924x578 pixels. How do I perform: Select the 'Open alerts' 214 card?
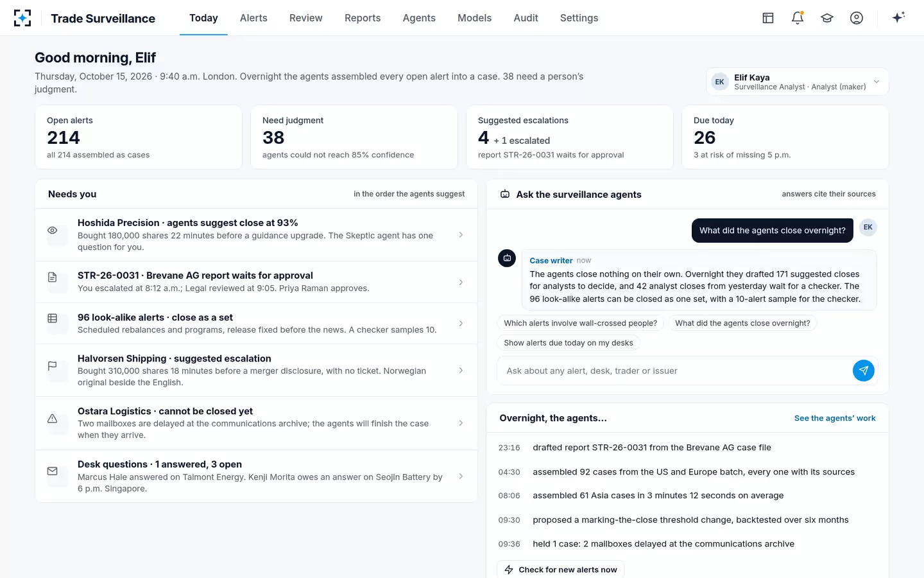point(139,137)
